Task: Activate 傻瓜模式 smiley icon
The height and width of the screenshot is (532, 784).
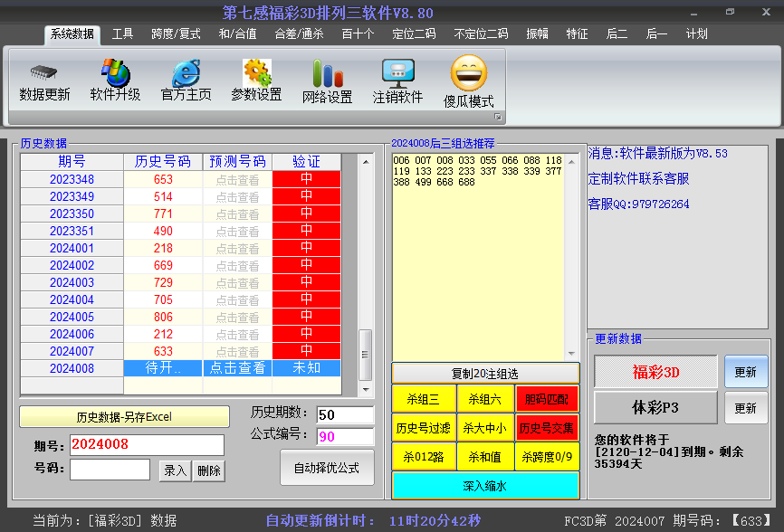Action: pyautogui.click(x=469, y=73)
